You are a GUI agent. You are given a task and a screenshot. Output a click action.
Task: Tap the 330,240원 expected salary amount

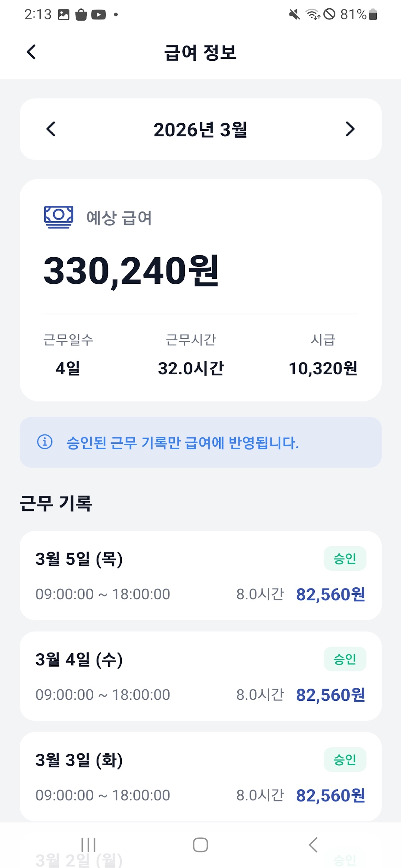point(131,271)
